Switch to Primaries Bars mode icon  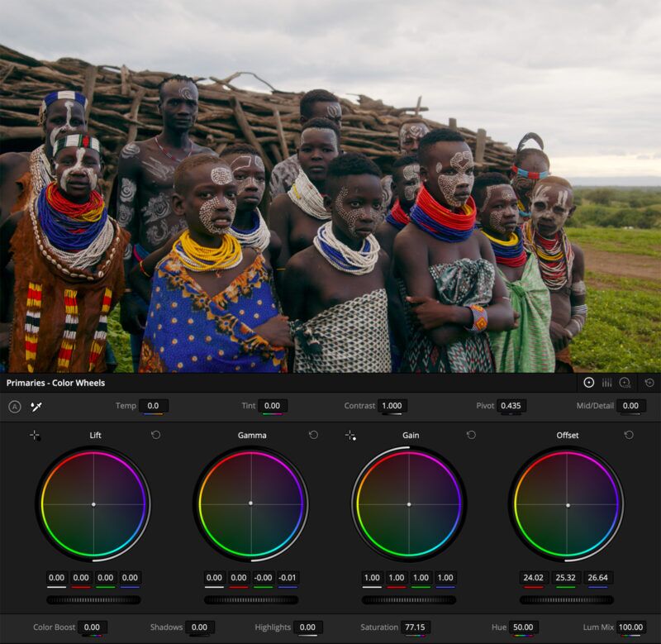click(x=606, y=383)
